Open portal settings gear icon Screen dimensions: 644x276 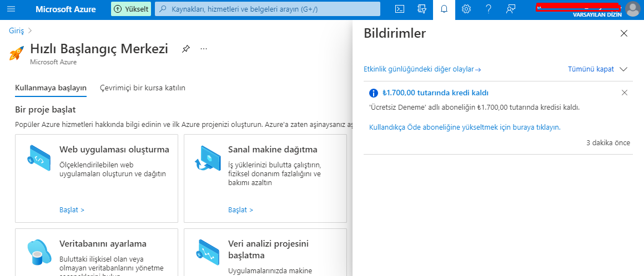466,9
